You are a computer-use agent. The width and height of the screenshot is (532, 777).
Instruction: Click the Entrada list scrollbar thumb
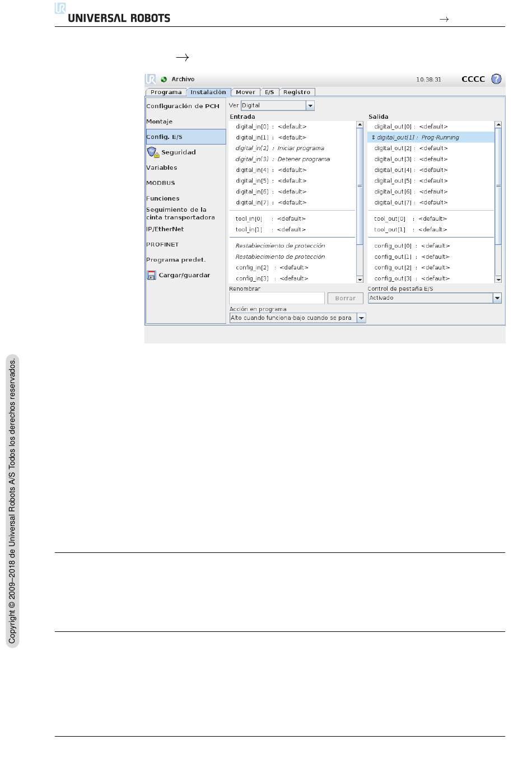click(360, 186)
